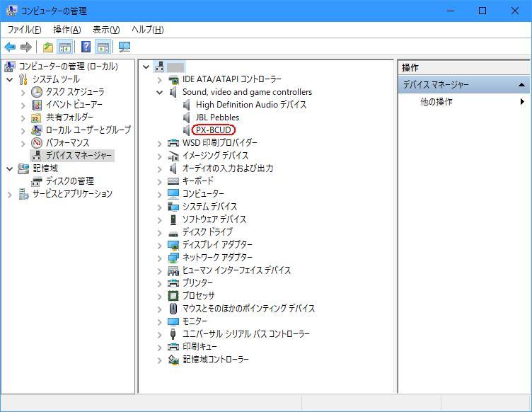The height and width of the screenshot is (412, 532).
Task: Click the speaker icon beside High Definition Audio
Action: click(x=186, y=105)
